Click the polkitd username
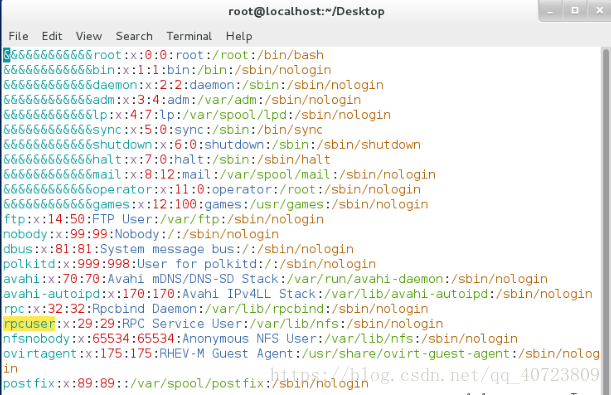 pos(29,264)
